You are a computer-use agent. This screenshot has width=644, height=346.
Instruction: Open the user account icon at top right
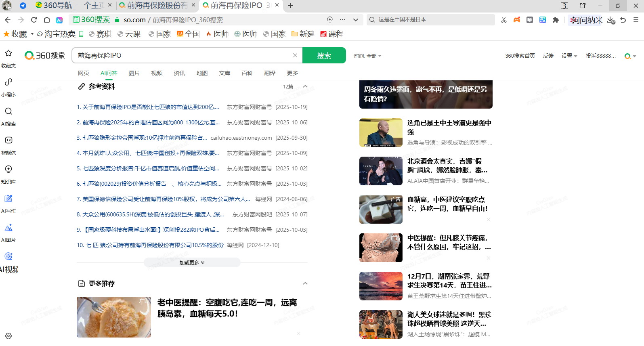pyautogui.click(x=630, y=56)
